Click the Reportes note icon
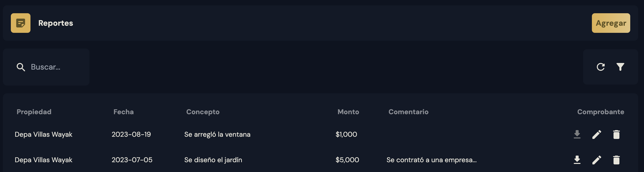This screenshot has height=172, width=644. coord(20,23)
